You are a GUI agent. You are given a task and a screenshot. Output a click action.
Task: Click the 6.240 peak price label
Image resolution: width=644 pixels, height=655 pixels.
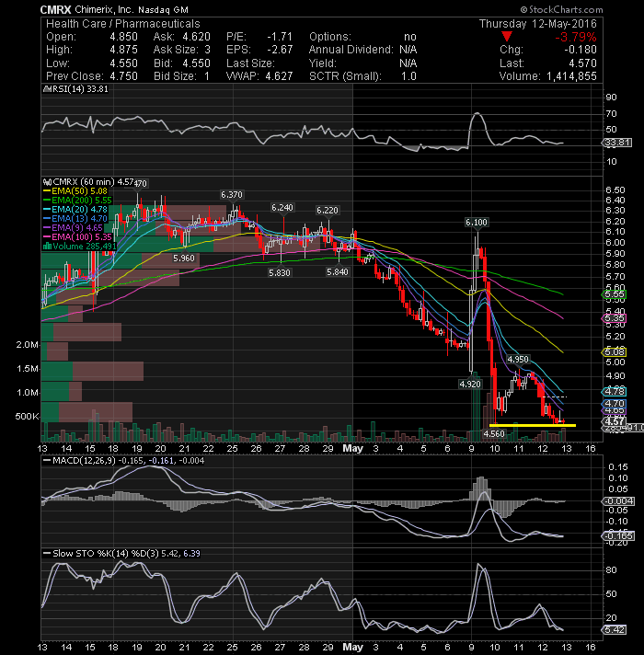282,208
